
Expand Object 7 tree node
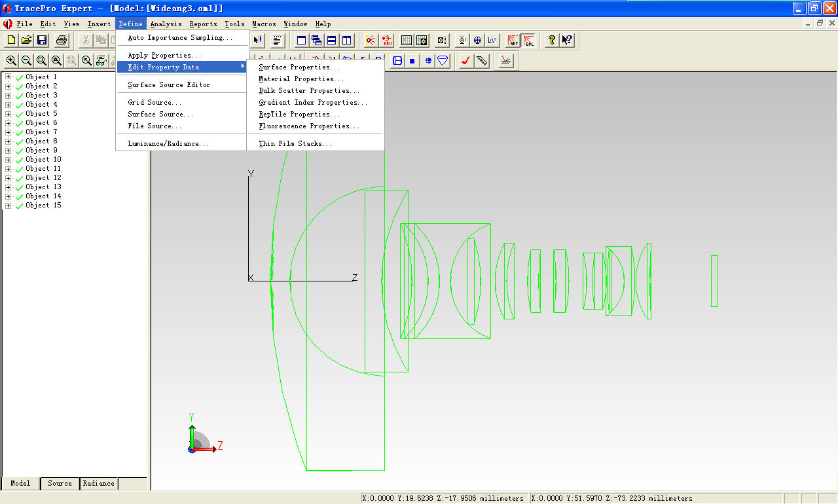(9, 132)
